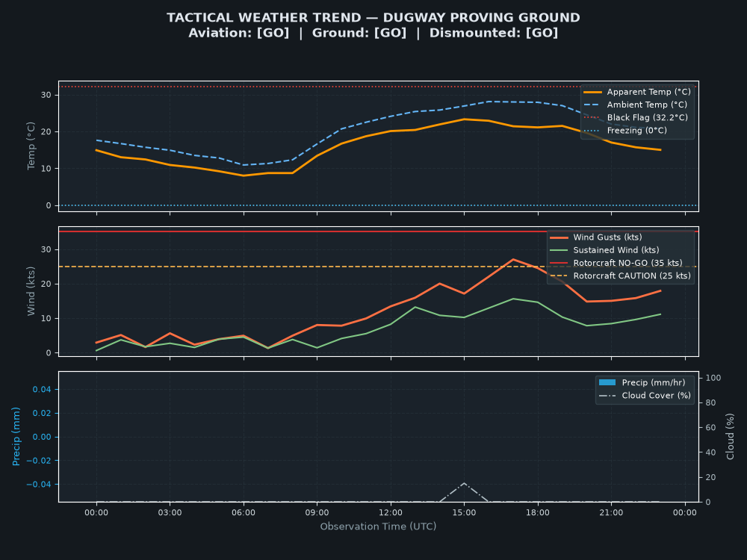Click the 40 cloud percentage tick label
747x560 pixels.
tap(710, 452)
